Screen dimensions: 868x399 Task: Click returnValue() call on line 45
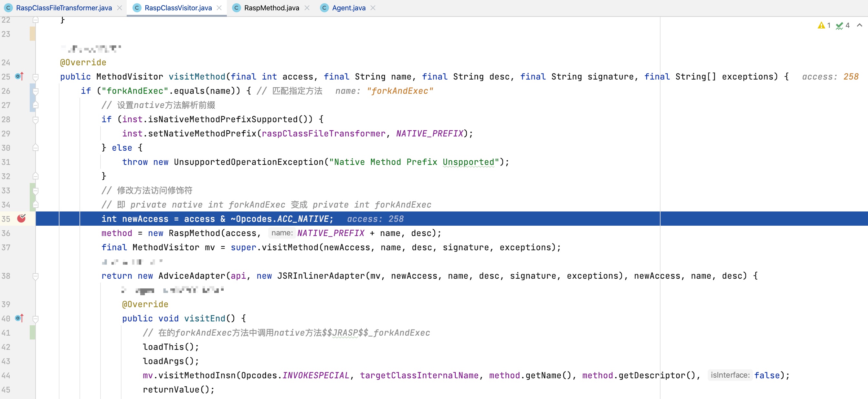pyautogui.click(x=178, y=390)
